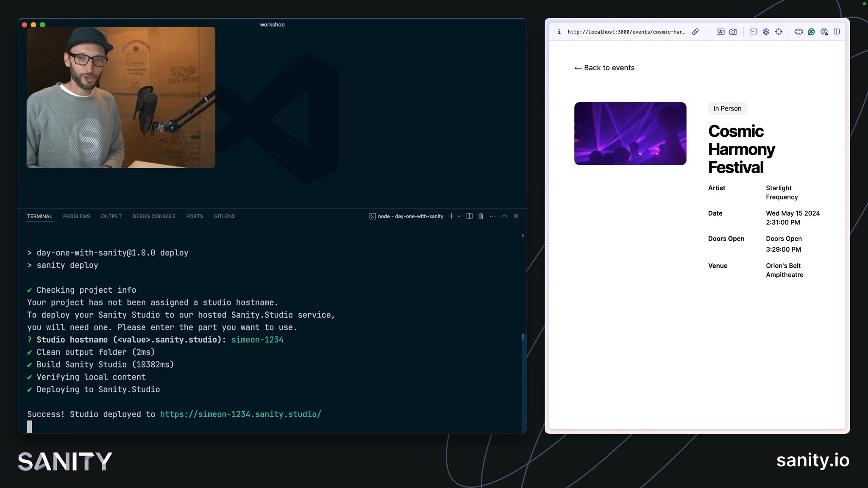Expand the terminal panel options menu
Screen dimensions: 868x488
[492, 216]
